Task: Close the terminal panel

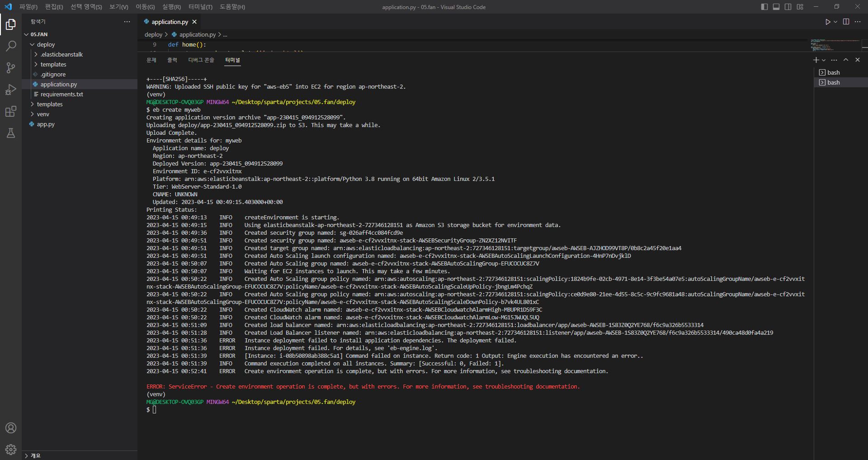Action: (858, 60)
